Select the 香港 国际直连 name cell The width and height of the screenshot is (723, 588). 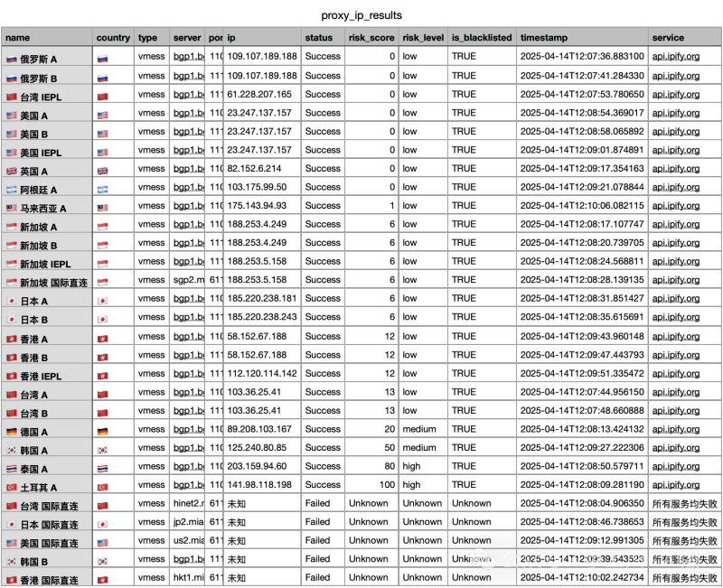tap(47, 577)
